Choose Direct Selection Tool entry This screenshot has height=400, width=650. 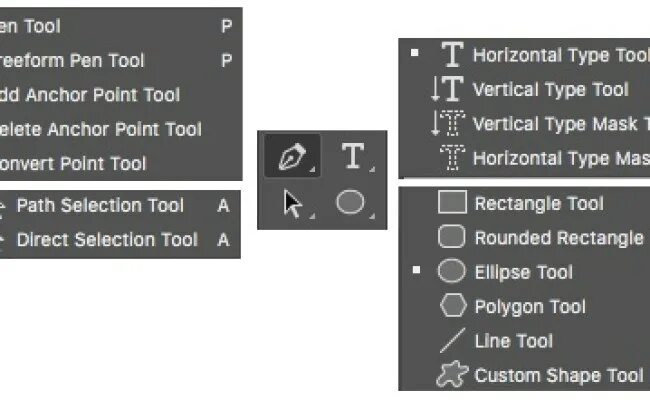click(x=107, y=239)
